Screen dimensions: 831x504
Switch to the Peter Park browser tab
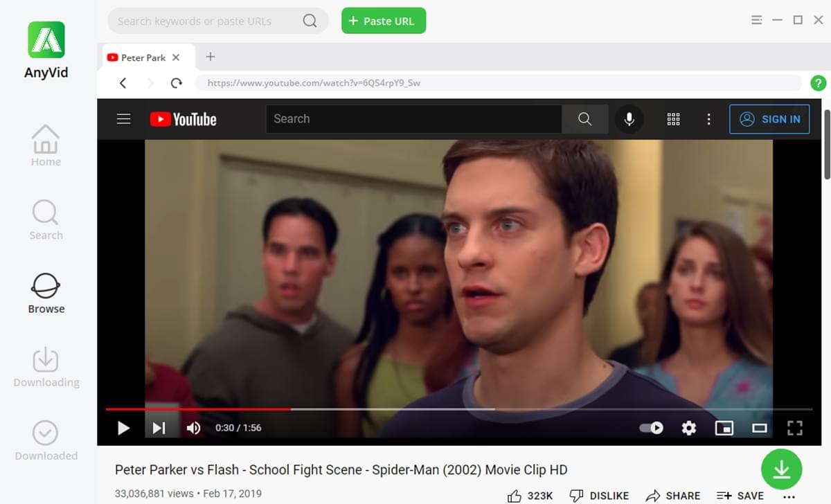pyautogui.click(x=143, y=57)
